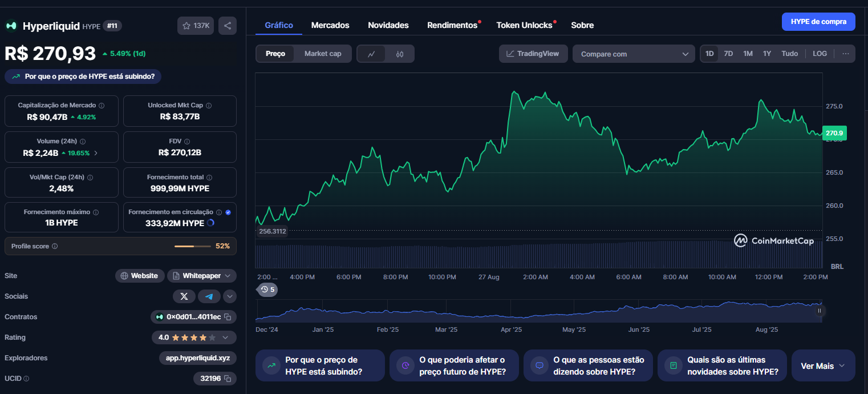
Task: Click the blue verified badge for circulating supply
Action: pos(228,212)
